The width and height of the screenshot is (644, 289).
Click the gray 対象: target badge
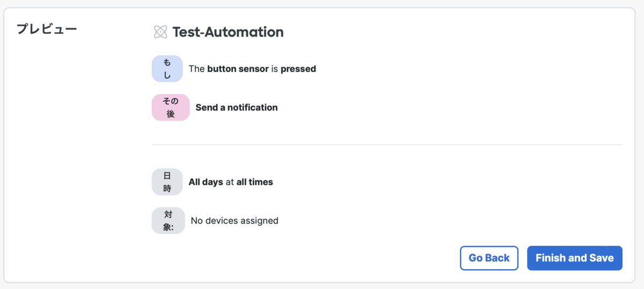click(x=168, y=220)
